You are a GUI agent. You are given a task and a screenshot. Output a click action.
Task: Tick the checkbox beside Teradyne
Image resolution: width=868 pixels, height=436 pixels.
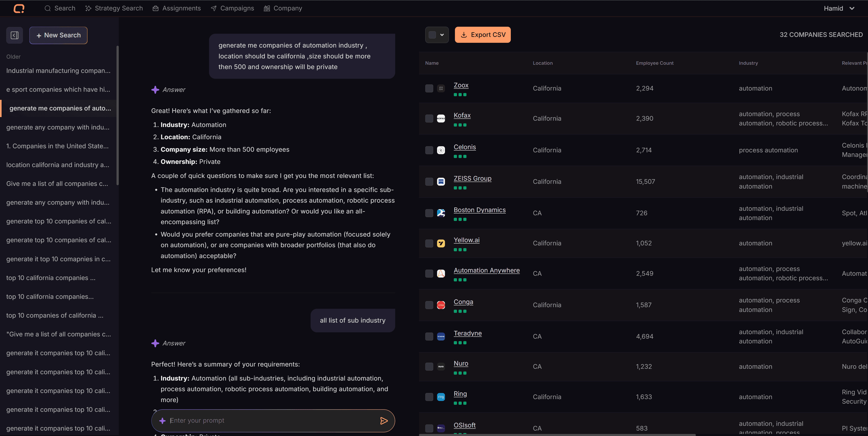(x=429, y=336)
